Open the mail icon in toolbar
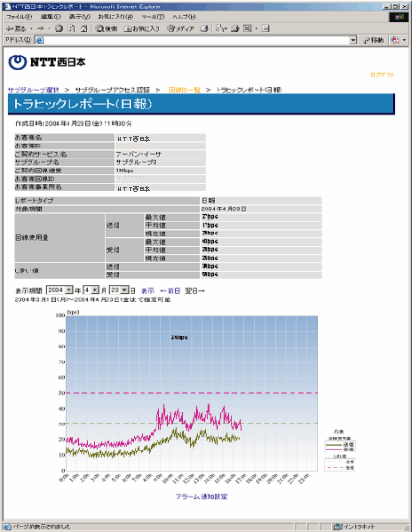Screen dimensions: 412x532 (220, 29)
